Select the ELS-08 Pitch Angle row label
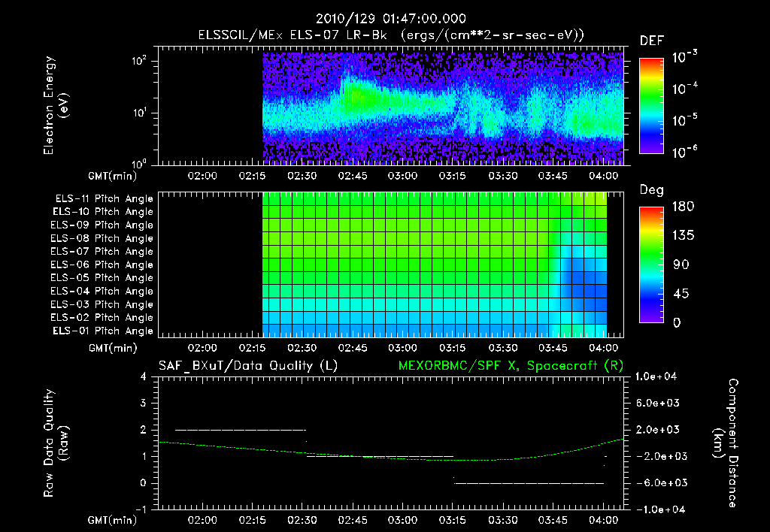This screenshot has width=770, height=532. [102, 238]
